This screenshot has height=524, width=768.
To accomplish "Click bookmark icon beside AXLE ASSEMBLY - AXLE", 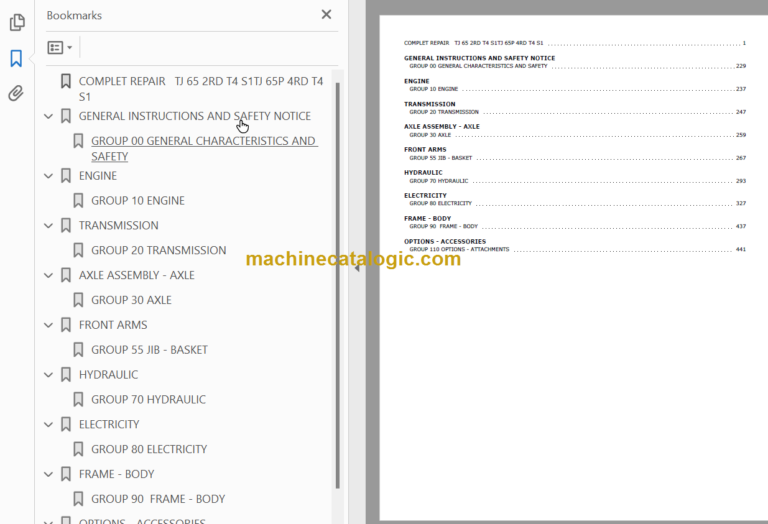I will pyautogui.click(x=66, y=275).
